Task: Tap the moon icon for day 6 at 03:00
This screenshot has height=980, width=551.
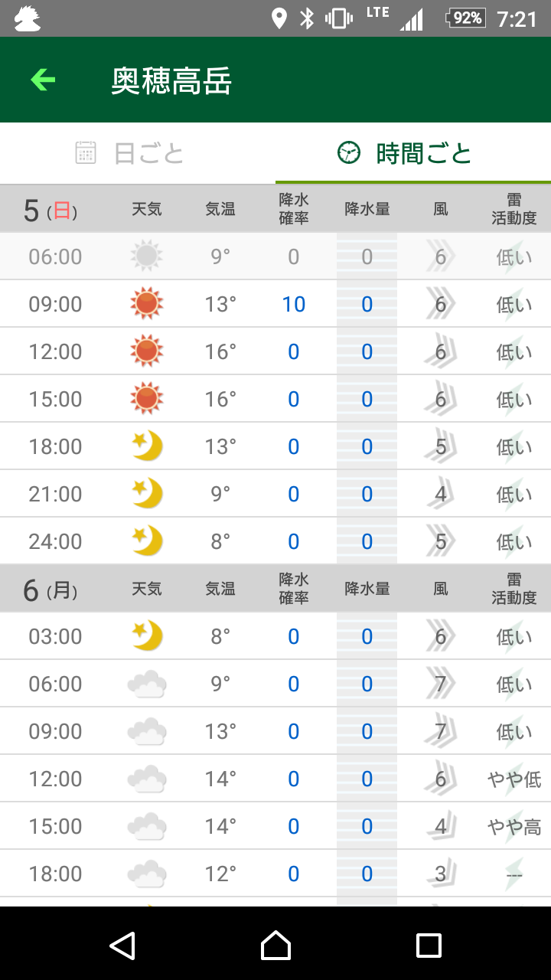Action: tap(146, 636)
